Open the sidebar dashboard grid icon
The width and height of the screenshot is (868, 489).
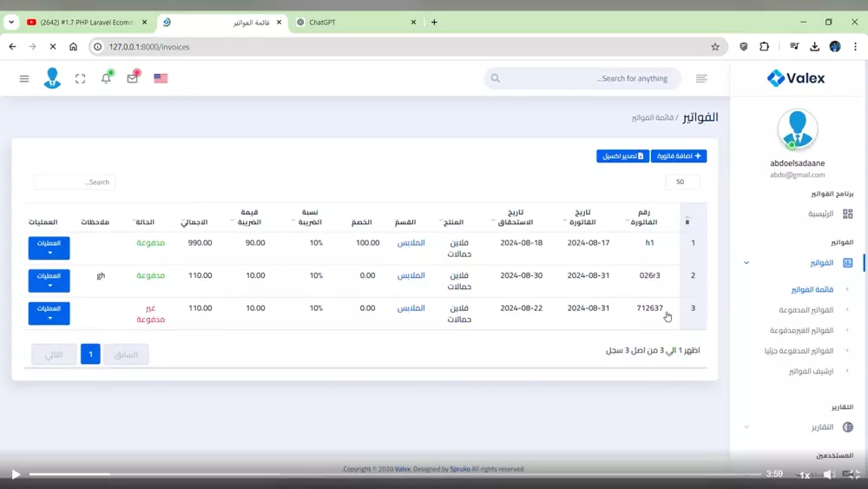coord(847,214)
